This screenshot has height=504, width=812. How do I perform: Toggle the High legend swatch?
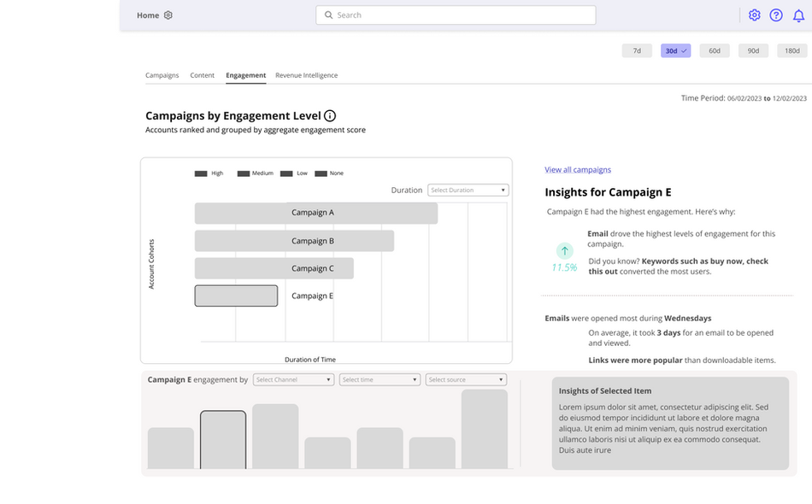click(201, 173)
